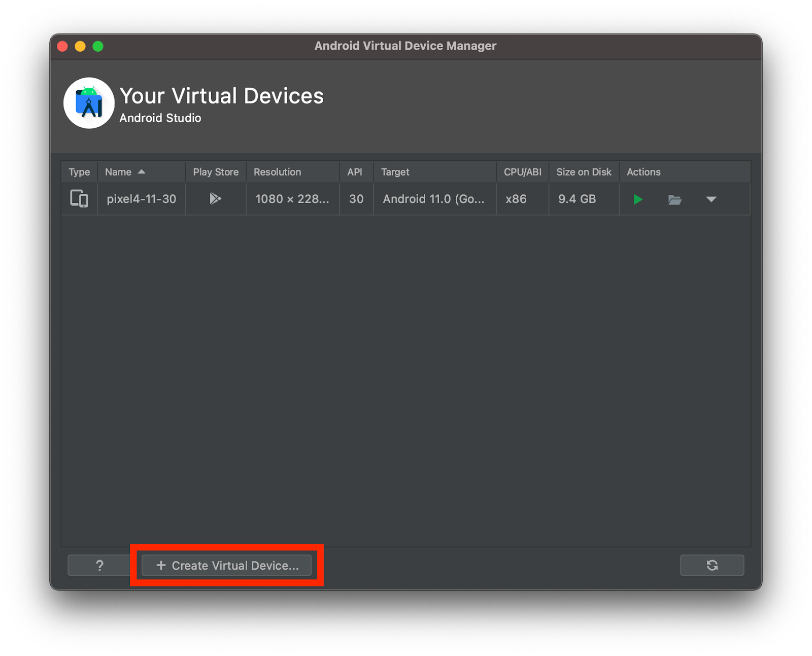Click the phone/tablet device type icon
812x656 pixels.
[79, 198]
